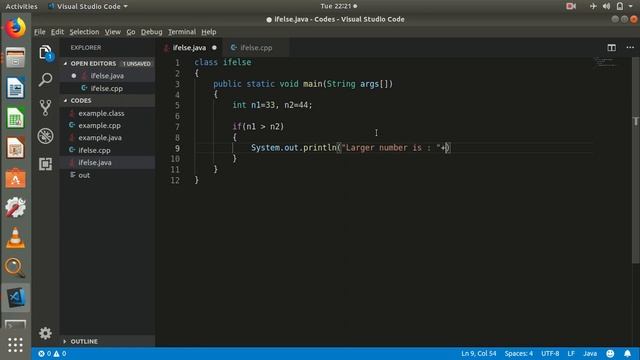The width and height of the screenshot is (640, 360).
Task: Click the Ln 9, Col 54 status entry
Action: point(478,353)
